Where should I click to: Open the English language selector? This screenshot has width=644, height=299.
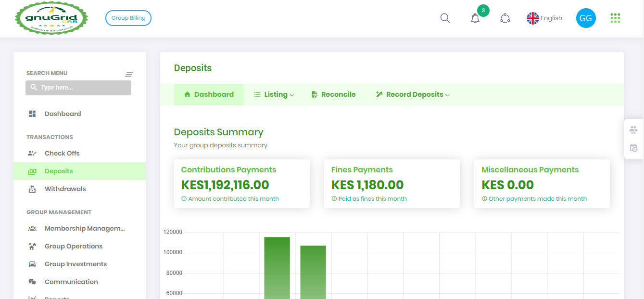click(544, 18)
